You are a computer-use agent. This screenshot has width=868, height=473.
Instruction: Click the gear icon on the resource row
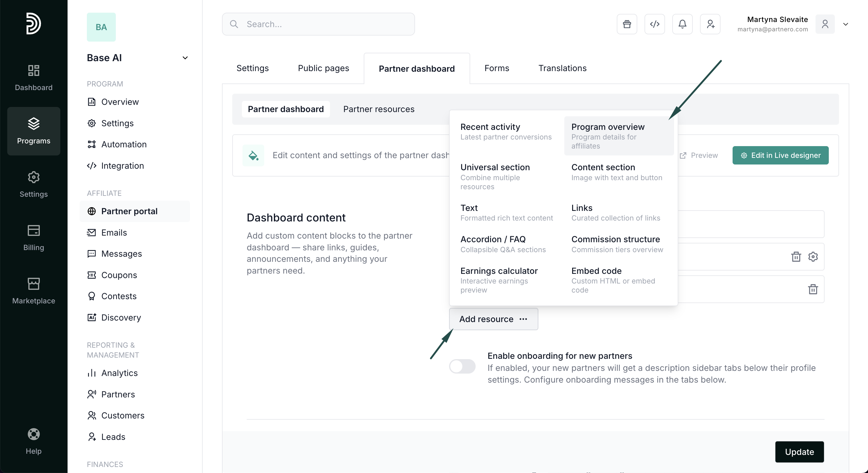[x=813, y=257]
